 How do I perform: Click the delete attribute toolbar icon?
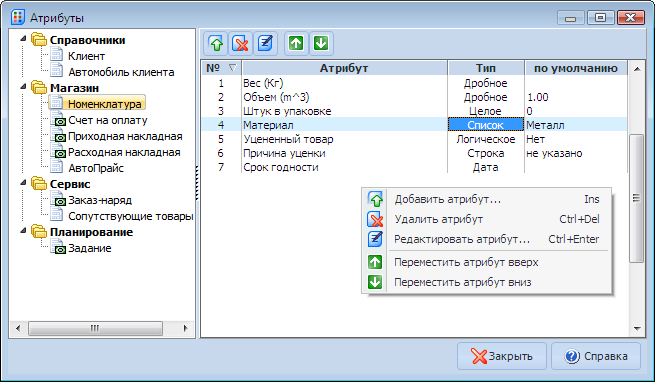click(x=241, y=43)
